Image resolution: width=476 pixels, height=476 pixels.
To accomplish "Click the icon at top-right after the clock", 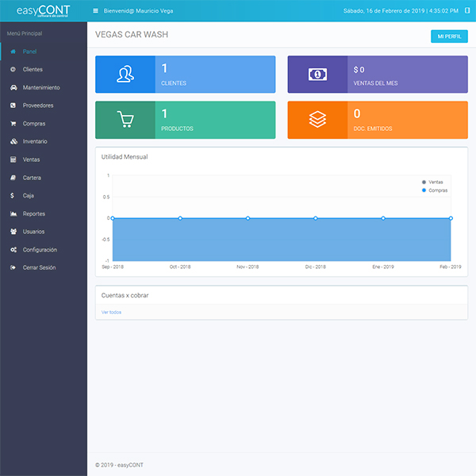I will pyautogui.click(x=467, y=10).
